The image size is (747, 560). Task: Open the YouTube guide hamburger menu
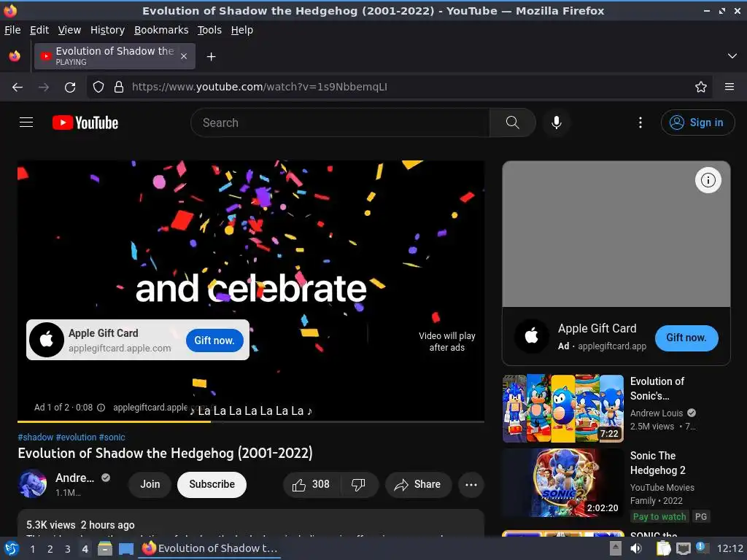click(x=26, y=122)
